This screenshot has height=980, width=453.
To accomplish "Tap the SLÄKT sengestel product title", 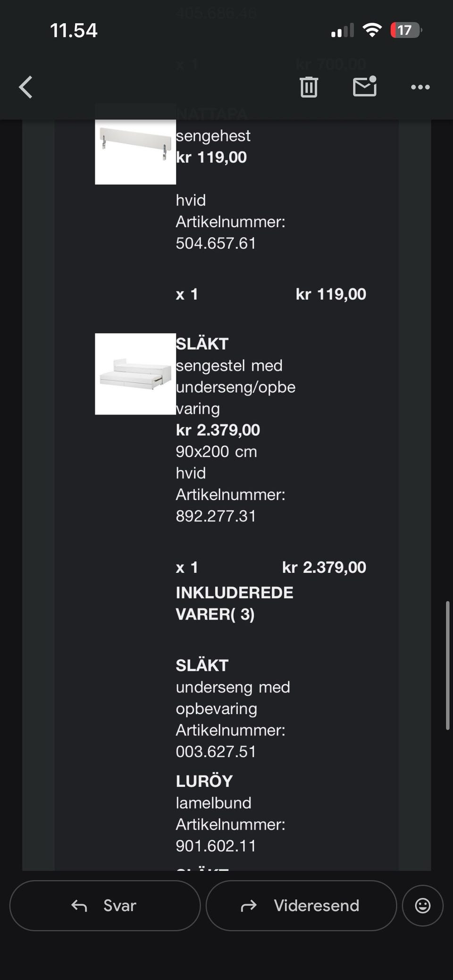I will point(202,344).
